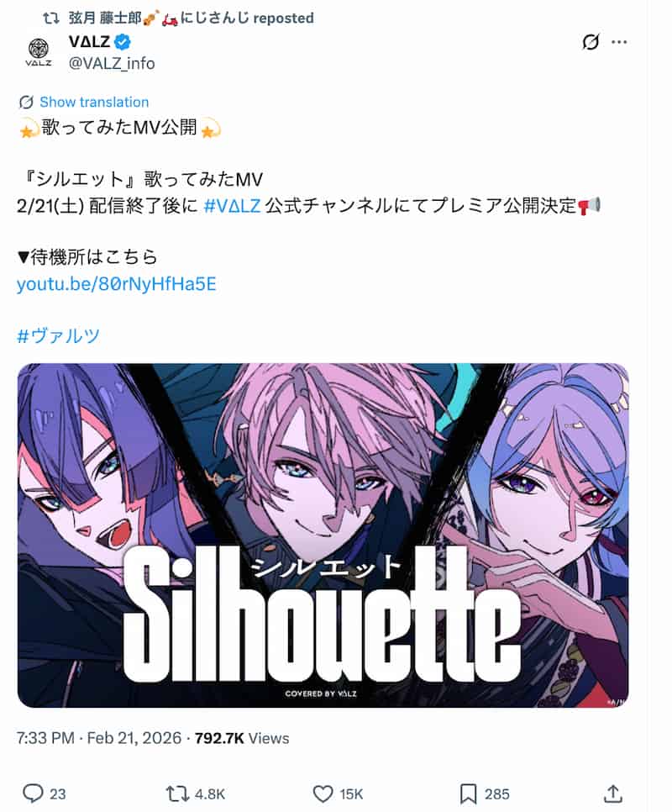This screenshot has height=812, width=672.
Task: Open the #VΛLZ hashtag
Action: [x=233, y=206]
